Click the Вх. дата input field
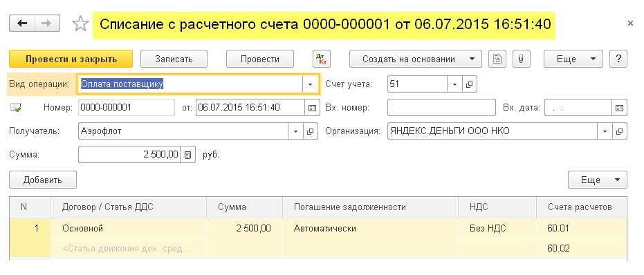The image size is (644, 275). [x=578, y=108]
